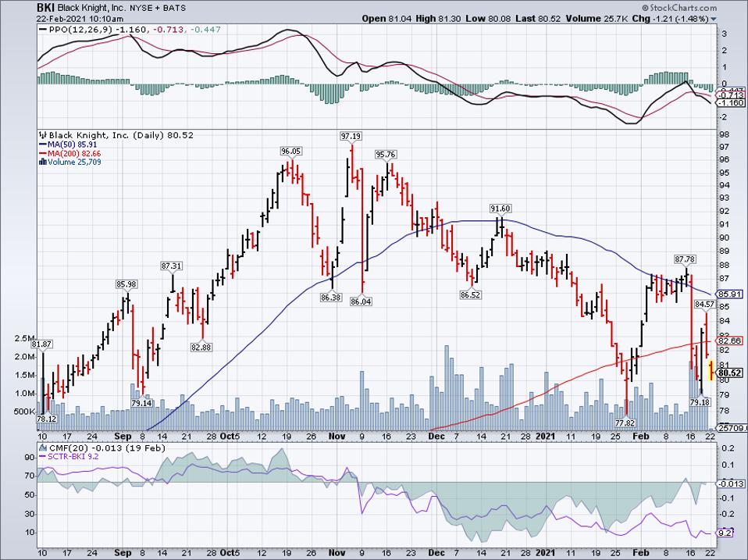Click the 87.31 price callout in September

click(x=171, y=266)
